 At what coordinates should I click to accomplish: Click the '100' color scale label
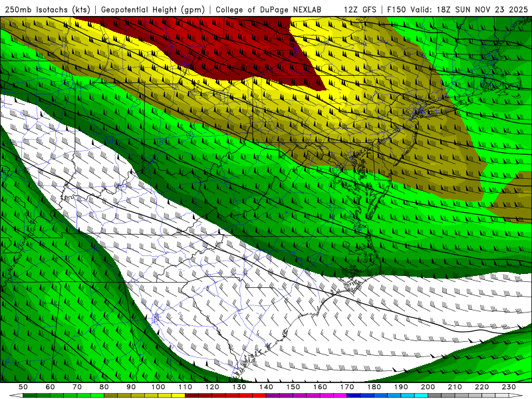click(158, 387)
